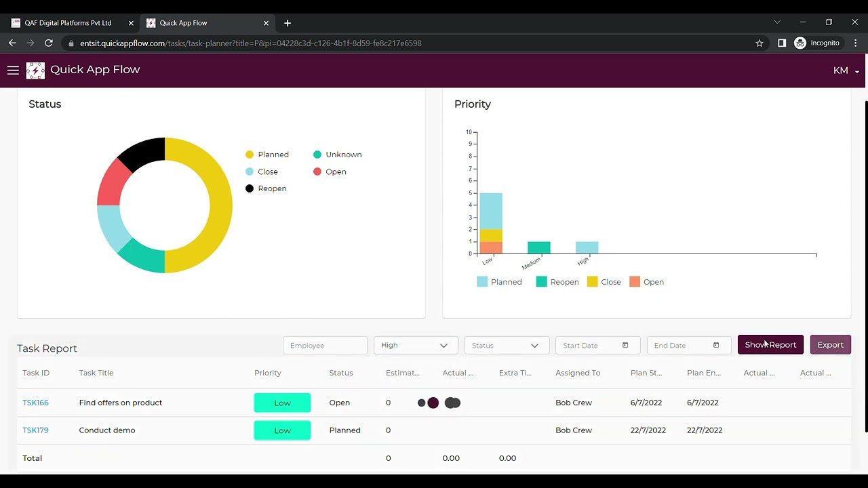Toggle Close series in the Priority legend
Screen dimensions: 868x488
click(x=604, y=282)
